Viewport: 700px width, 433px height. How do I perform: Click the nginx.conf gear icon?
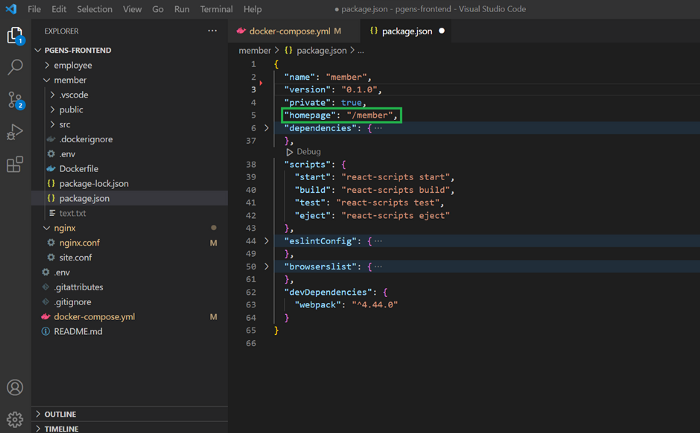pyautogui.click(x=51, y=242)
